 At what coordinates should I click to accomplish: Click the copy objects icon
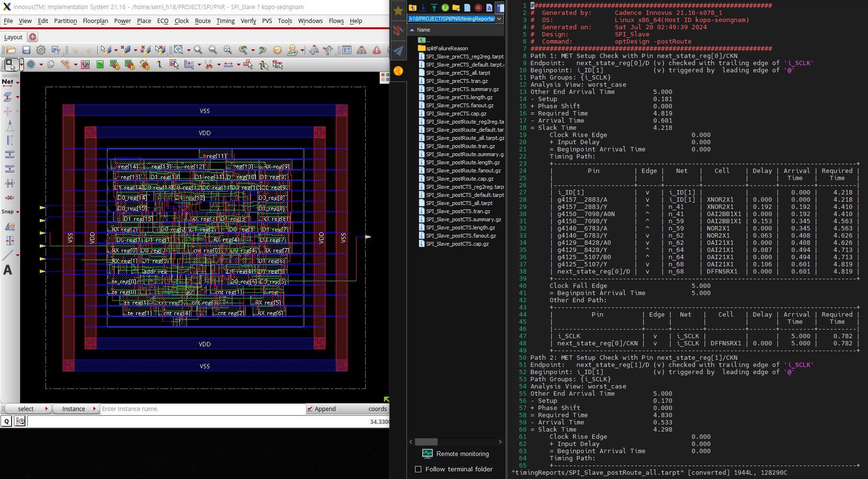coord(50,64)
